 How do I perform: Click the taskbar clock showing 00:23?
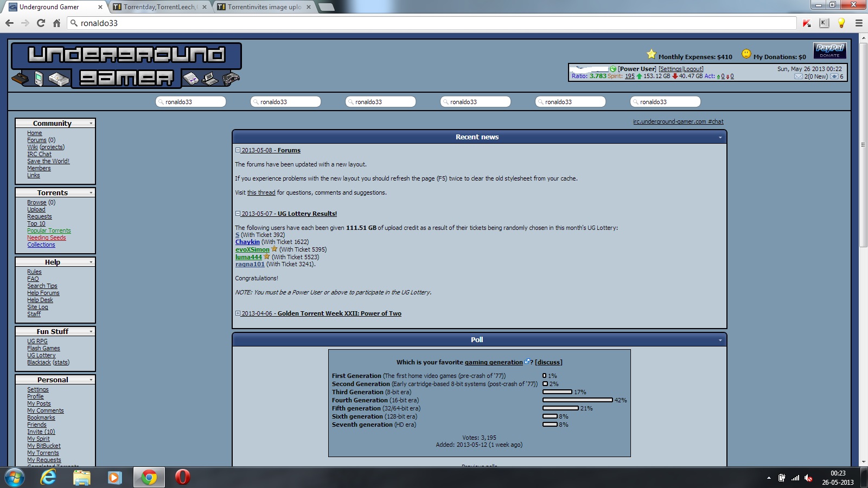(x=838, y=478)
